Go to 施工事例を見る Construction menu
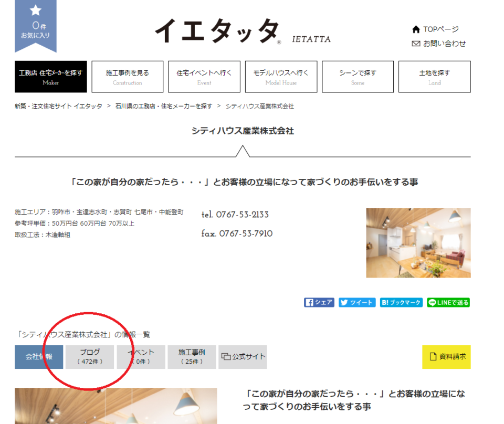 pyautogui.click(x=127, y=77)
